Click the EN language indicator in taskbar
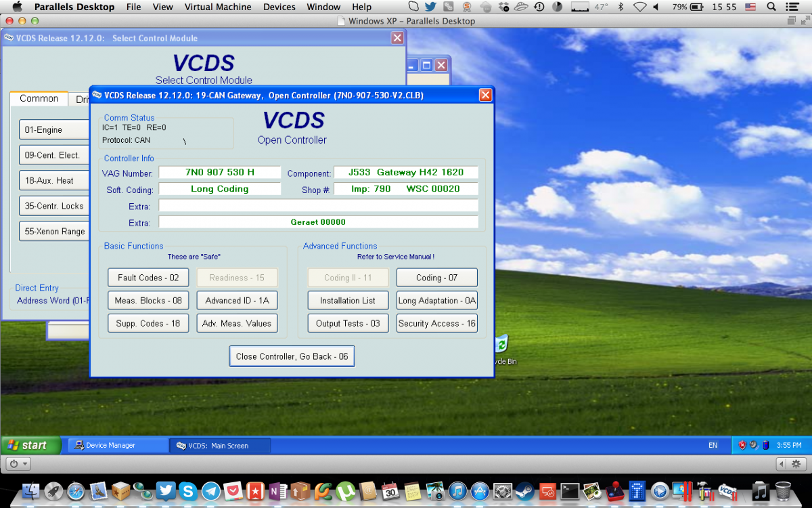 point(713,446)
